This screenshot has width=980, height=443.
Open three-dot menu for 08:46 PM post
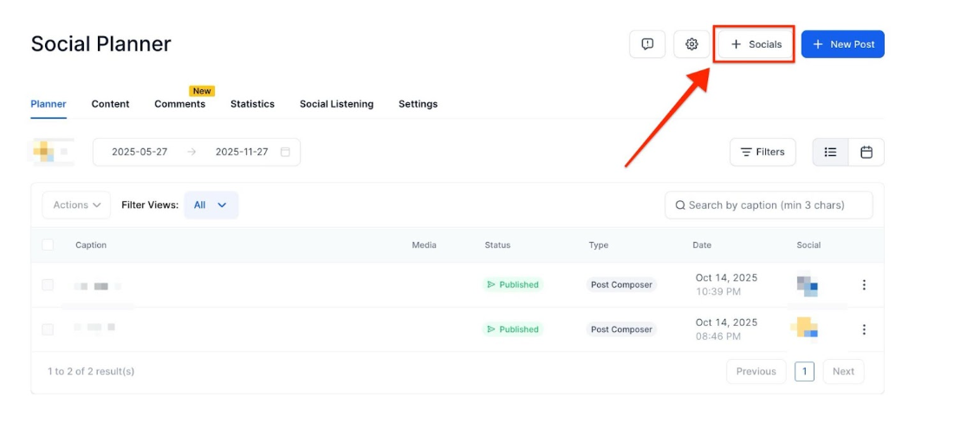click(x=863, y=329)
